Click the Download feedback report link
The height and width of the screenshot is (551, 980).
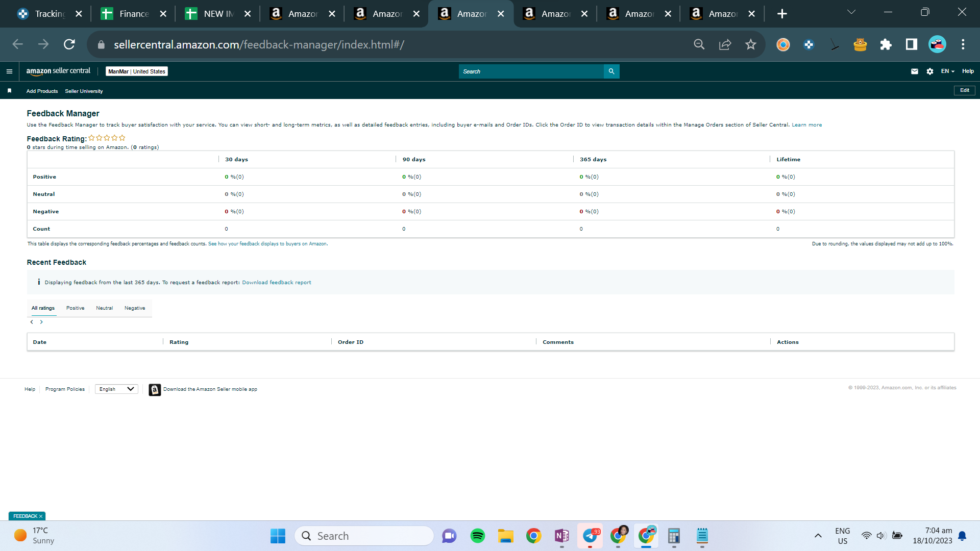pos(277,283)
